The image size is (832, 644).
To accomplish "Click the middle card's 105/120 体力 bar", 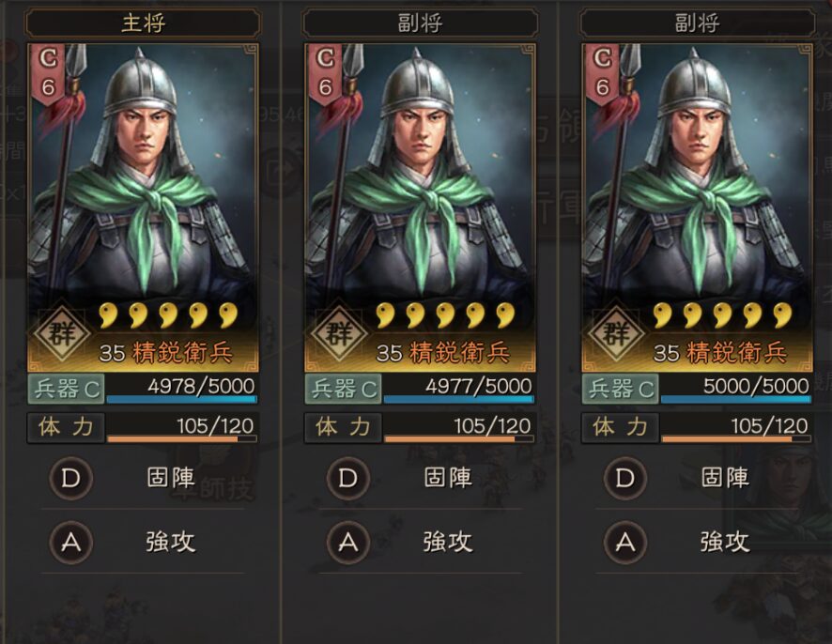I will coord(459,427).
